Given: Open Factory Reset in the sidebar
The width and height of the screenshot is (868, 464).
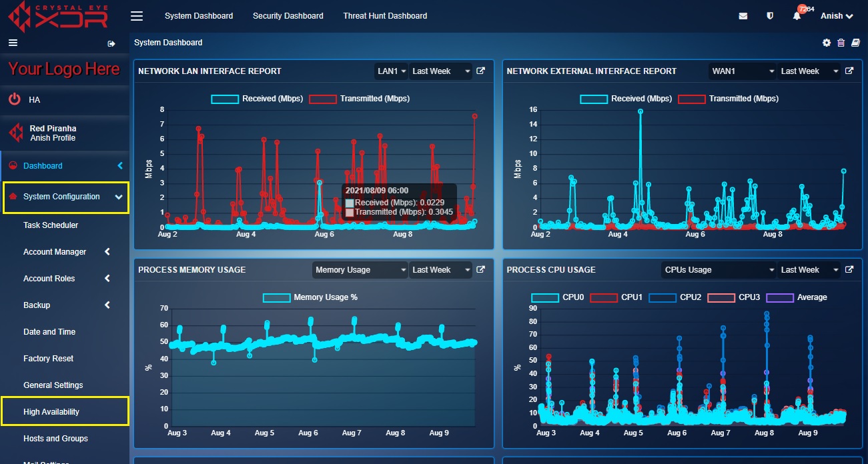Looking at the screenshot, I should pyautogui.click(x=48, y=359).
